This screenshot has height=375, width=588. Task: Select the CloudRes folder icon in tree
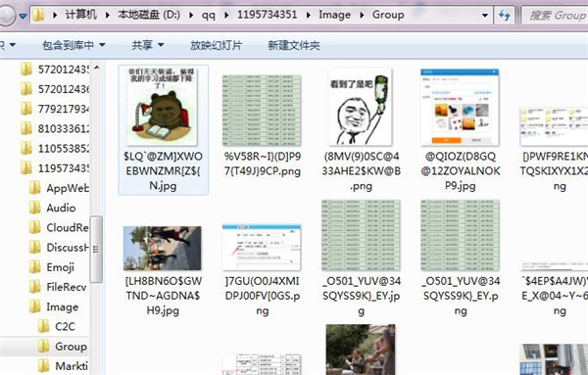point(35,227)
